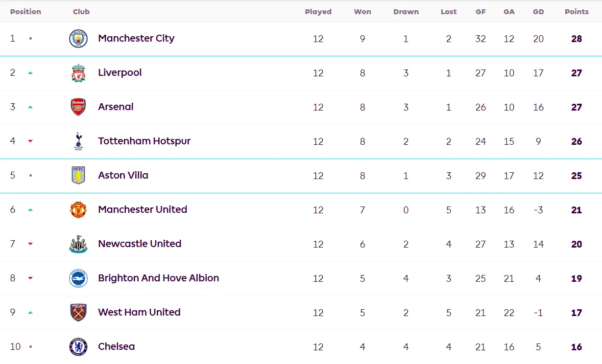602x364 pixels.
Task: Click Tottenham's red down-arrow position indicator
Action: 30,141
